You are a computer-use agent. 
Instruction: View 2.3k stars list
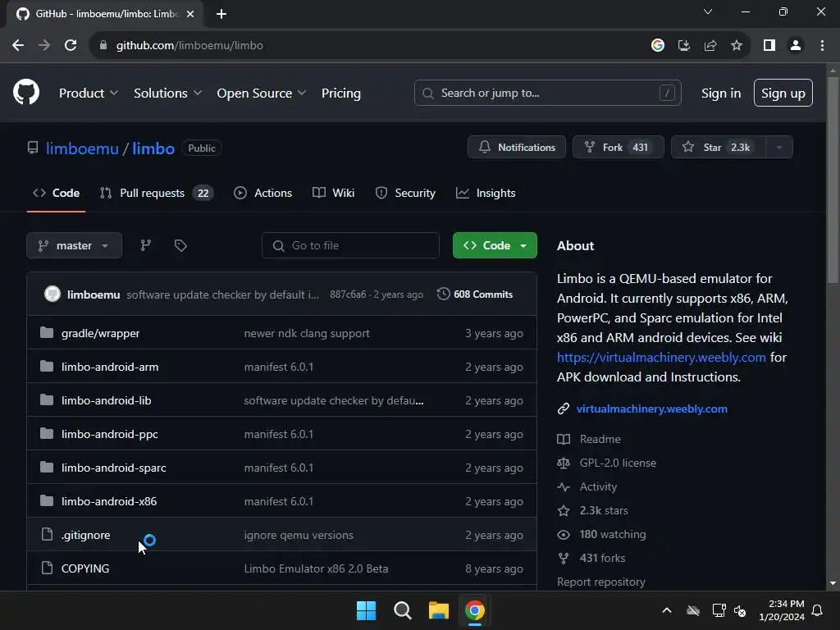pos(603,510)
